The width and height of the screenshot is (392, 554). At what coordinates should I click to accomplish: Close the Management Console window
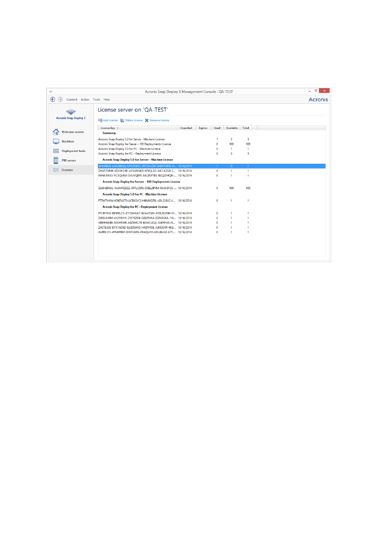[x=324, y=91]
